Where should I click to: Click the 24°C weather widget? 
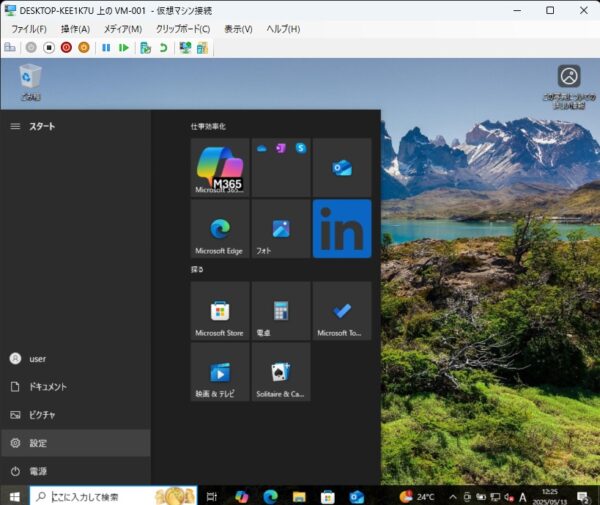(x=417, y=497)
